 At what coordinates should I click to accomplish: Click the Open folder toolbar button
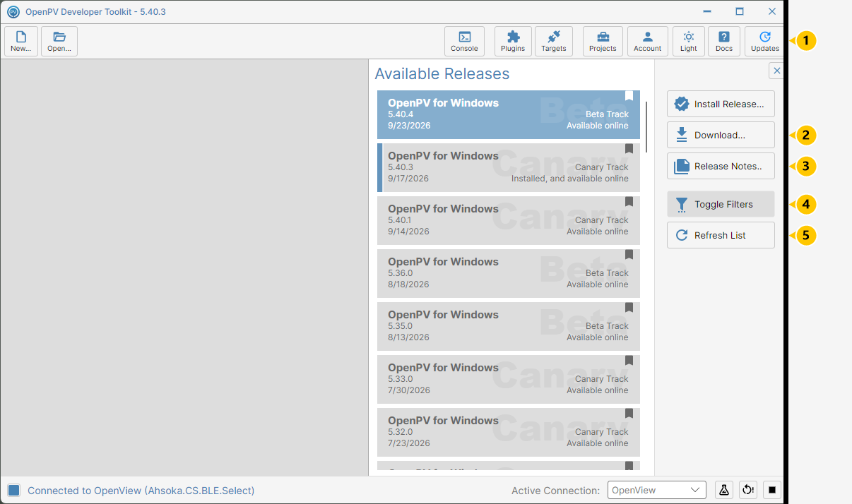pos(59,41)
